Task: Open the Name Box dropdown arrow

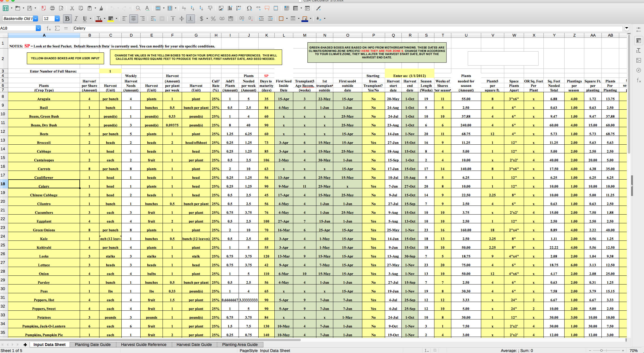Action: tap(38, 28)
